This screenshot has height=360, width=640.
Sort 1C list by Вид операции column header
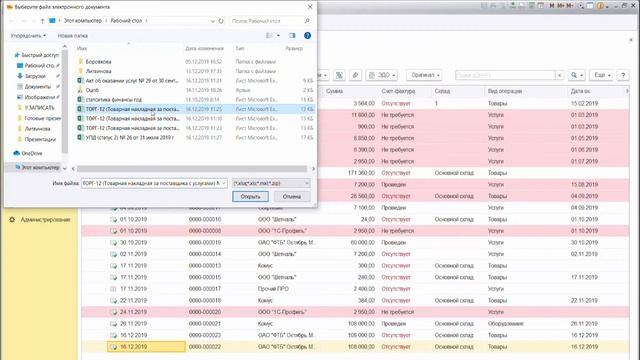click(504, 91)
